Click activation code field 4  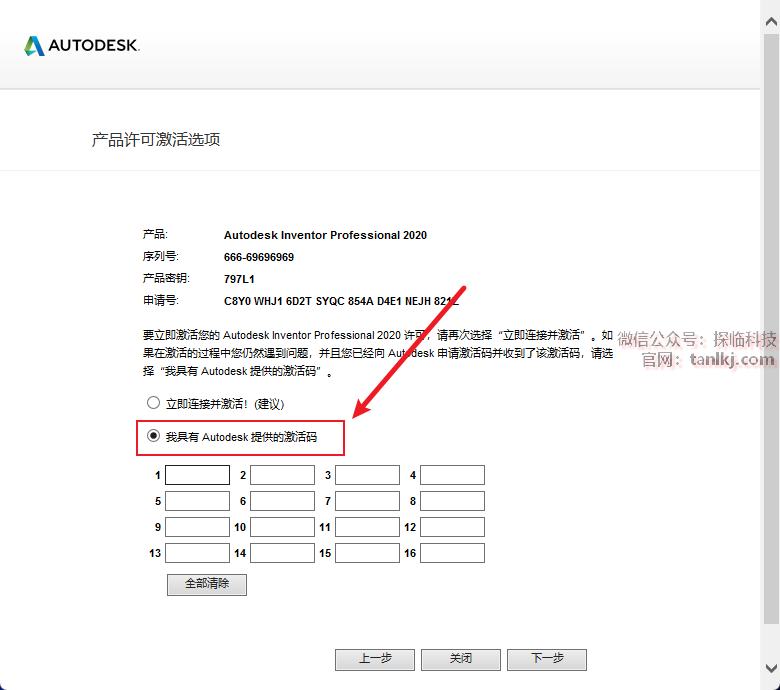(x=453, y=475)
